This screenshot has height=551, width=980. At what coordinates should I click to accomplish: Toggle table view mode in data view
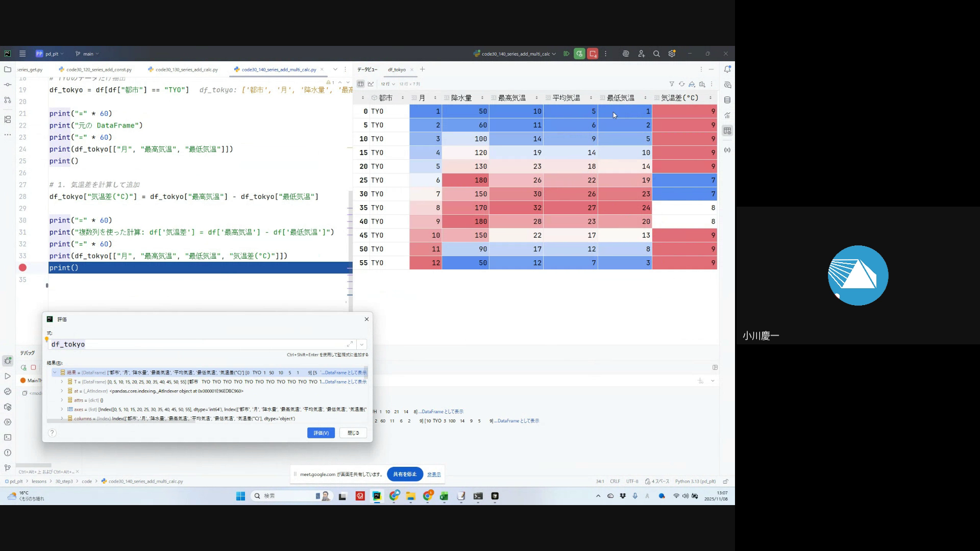360,84
